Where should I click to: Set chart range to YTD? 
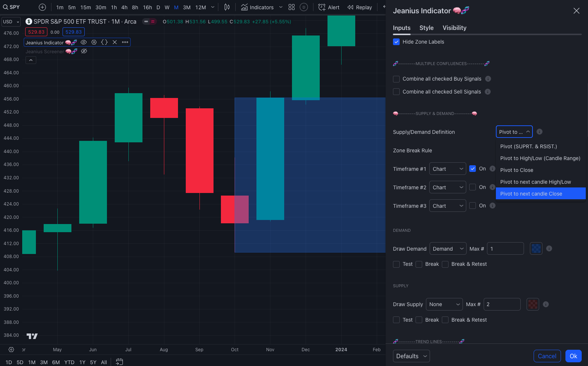(x=69, y=362)
